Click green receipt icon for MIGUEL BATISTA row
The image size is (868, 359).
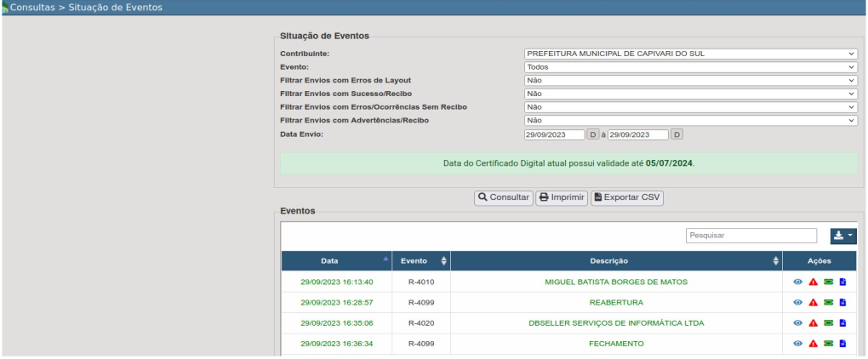tap(828, 282)
